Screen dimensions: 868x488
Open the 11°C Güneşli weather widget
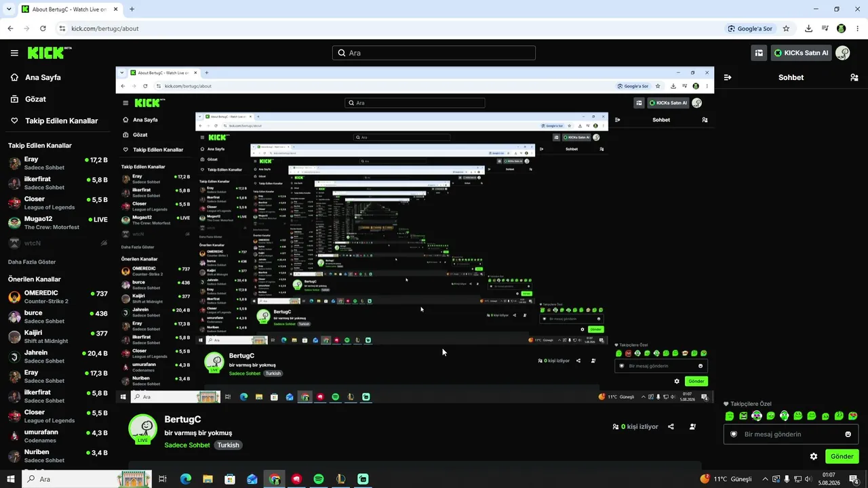(x=726, y=479)
